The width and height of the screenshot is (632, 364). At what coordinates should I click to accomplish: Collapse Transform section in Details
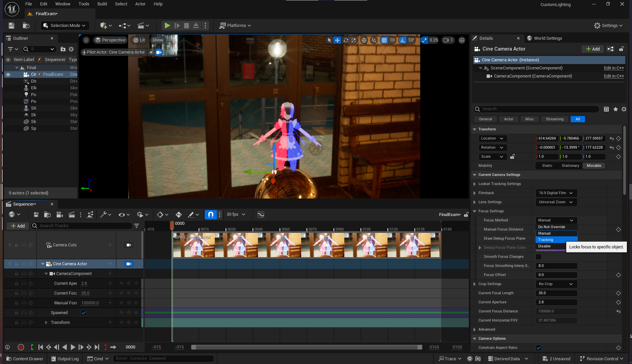475,129
